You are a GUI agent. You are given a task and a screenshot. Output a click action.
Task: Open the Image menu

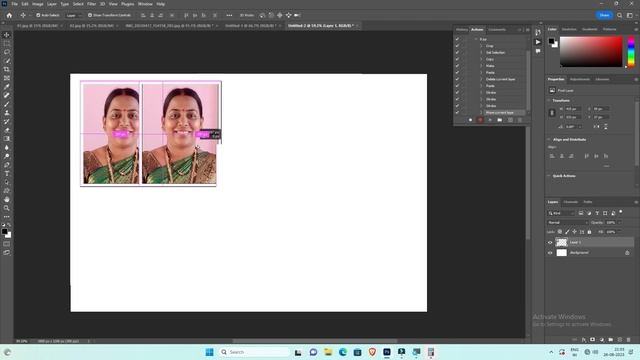pyautogui.click(x=38, y=4)
